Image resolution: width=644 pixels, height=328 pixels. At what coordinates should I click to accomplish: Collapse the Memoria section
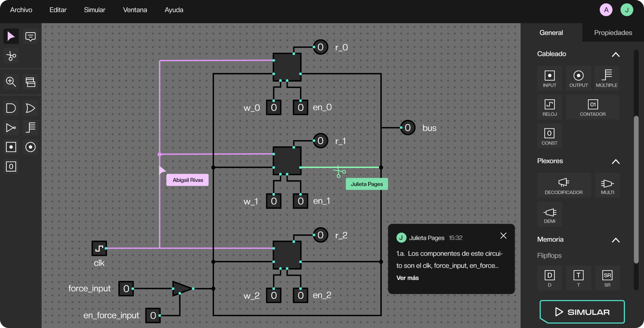click(616, 240)
